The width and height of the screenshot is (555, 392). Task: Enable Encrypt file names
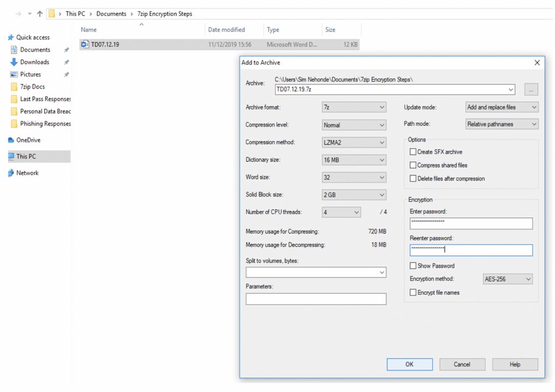coord(413,293)
